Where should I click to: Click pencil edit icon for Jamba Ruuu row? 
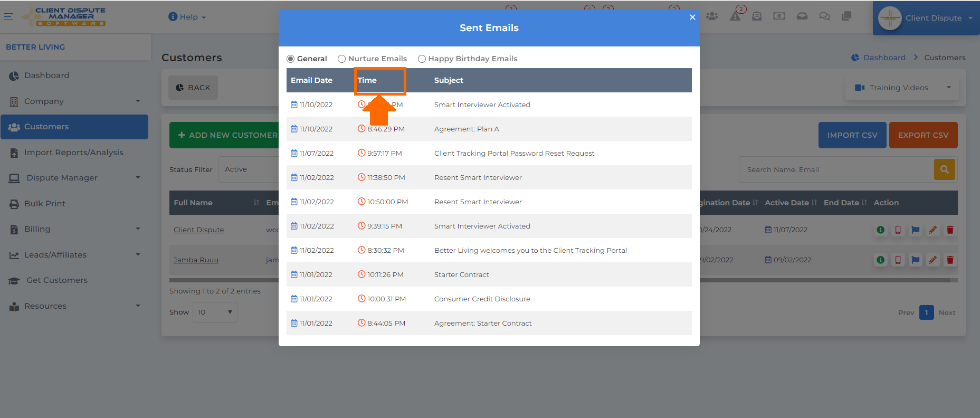point(933,260)
